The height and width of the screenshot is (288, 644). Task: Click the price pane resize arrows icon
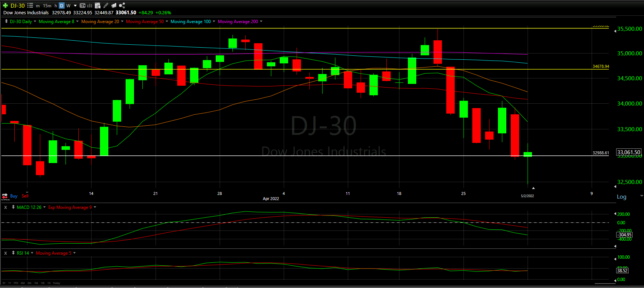click(x=6, y=21)
